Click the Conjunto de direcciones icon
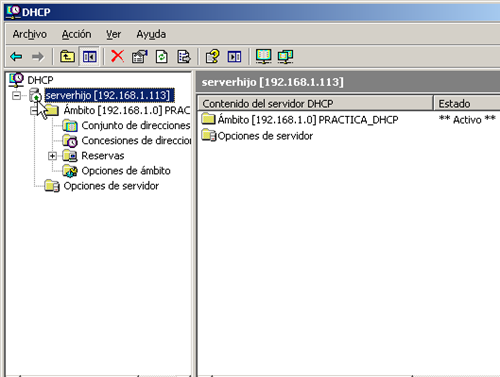500x377 pixels. (70, 126)
